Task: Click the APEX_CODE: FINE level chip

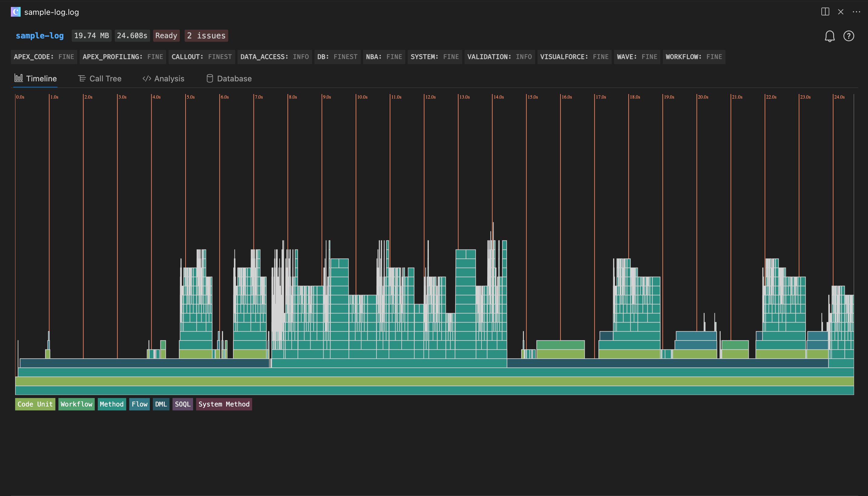Action: 44,57
